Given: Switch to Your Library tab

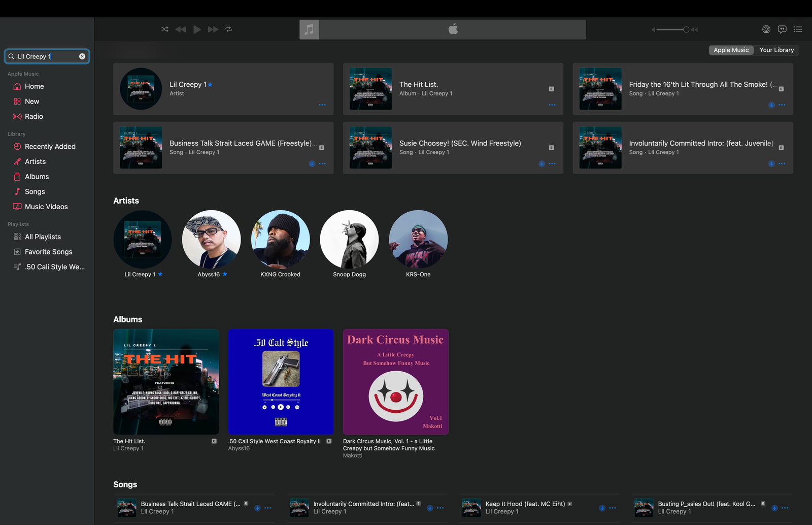Looking at the screenshot, I should pyautogui.click(x=776, y=50).
